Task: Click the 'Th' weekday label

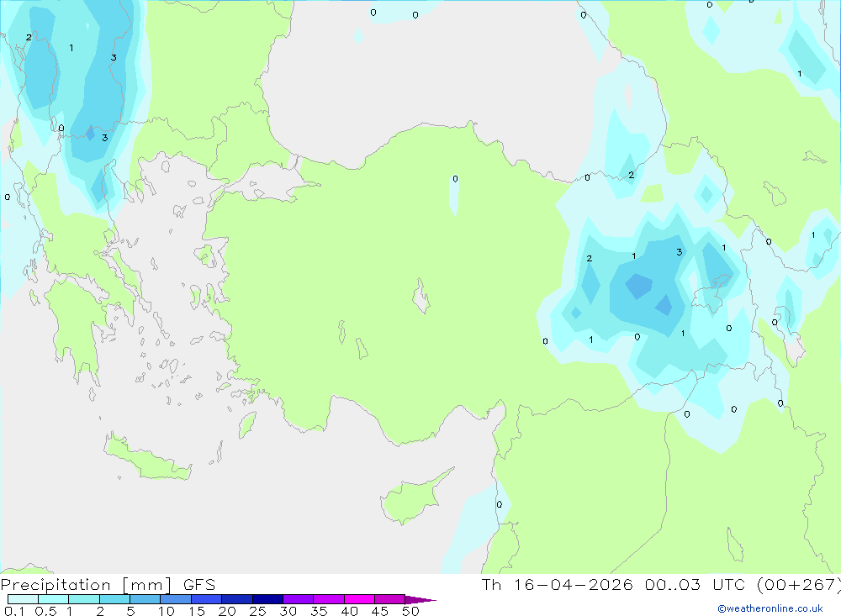Action: pyautogui.click(x=491, y=584)
